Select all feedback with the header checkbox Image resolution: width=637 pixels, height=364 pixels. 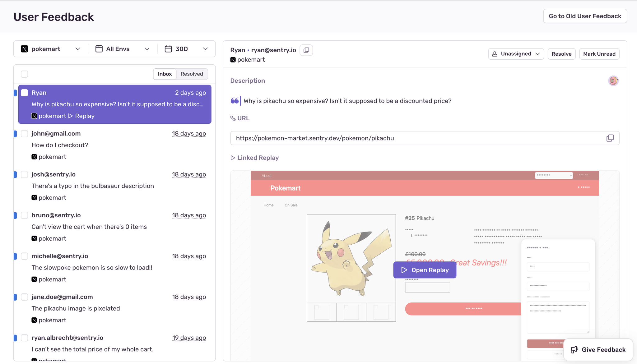(24, 74)
